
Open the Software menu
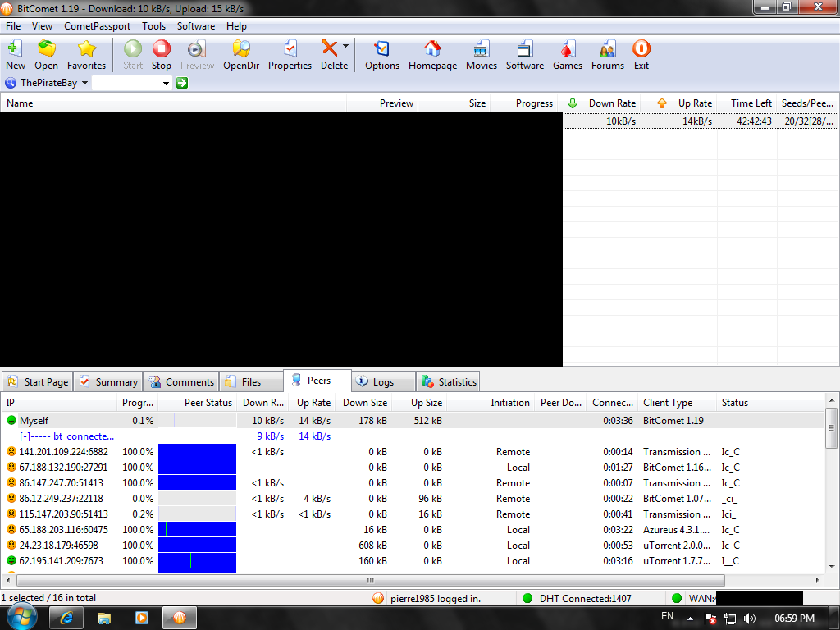(196, 26)
